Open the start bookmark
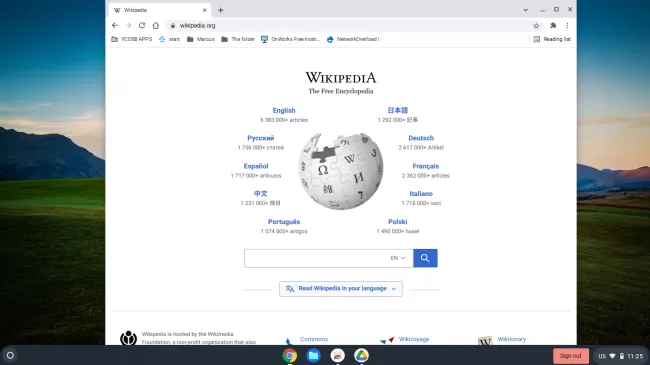The width and height of the screenshot is (650, 365). (x=170, y=39)
